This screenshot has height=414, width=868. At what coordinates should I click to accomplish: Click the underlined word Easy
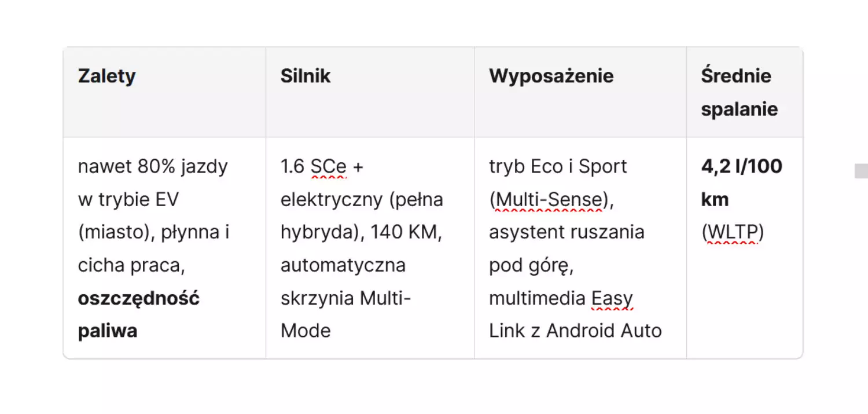coord(612,299)
